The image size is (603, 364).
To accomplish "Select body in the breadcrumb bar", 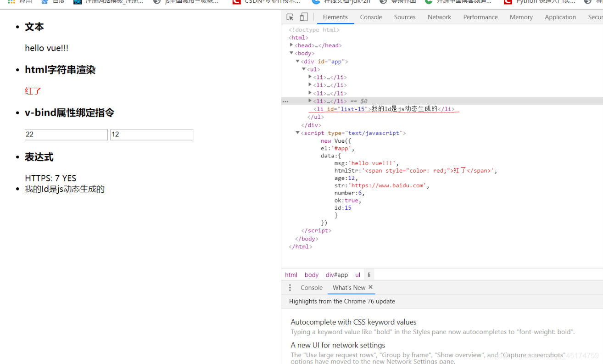I will 311,274.
